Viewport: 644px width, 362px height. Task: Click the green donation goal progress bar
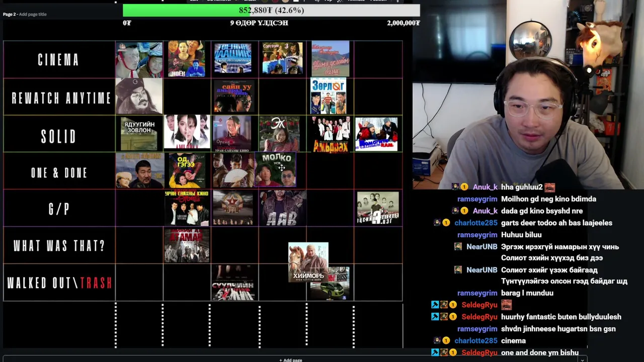[x=271, y=11]
